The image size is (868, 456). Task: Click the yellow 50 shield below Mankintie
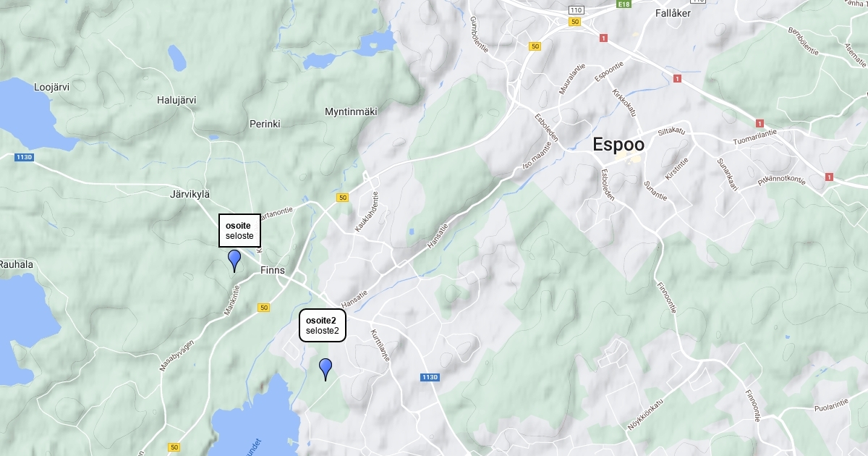pyautogui.click(x=263, y=308)
